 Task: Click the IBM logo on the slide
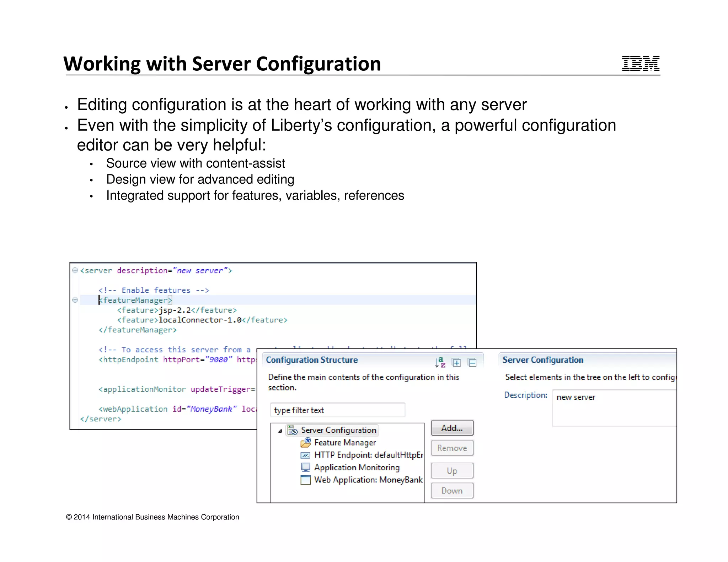click(x=641, y=64)
